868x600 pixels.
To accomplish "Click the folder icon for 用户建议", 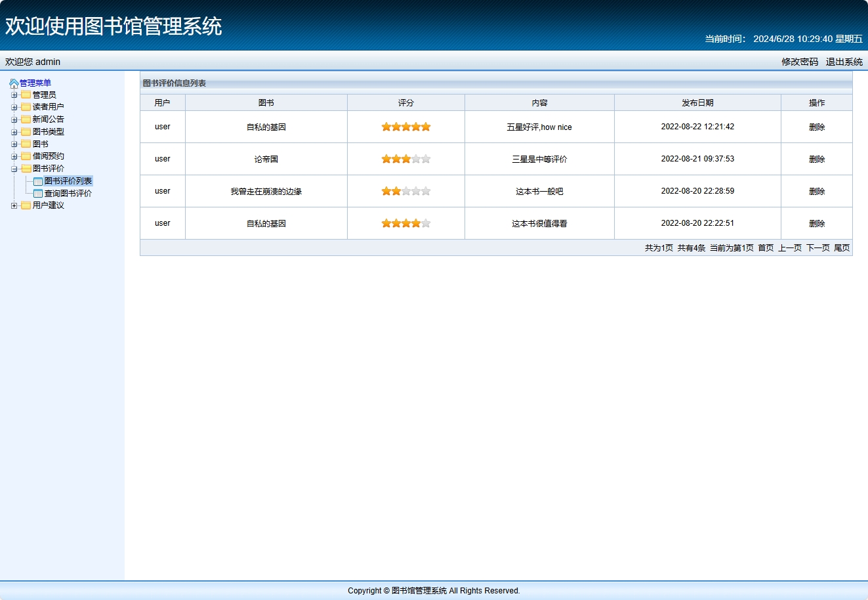I will 25,205.
